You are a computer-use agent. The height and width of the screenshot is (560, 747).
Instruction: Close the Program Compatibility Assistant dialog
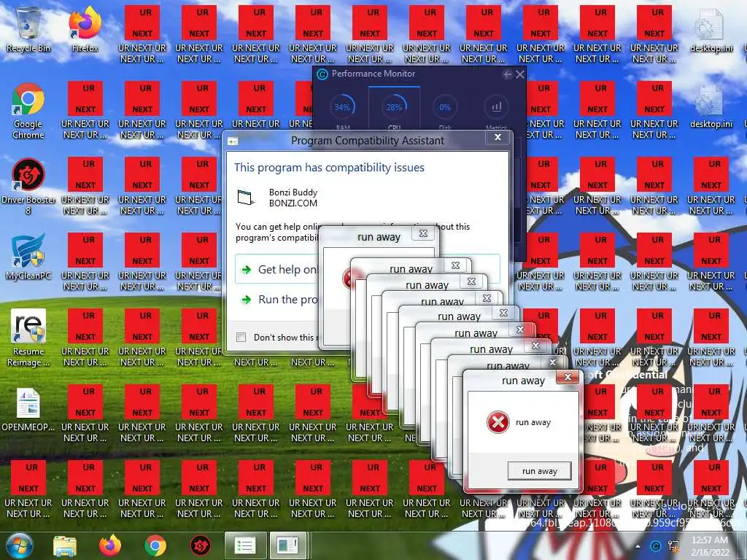[x=498, y=137]
